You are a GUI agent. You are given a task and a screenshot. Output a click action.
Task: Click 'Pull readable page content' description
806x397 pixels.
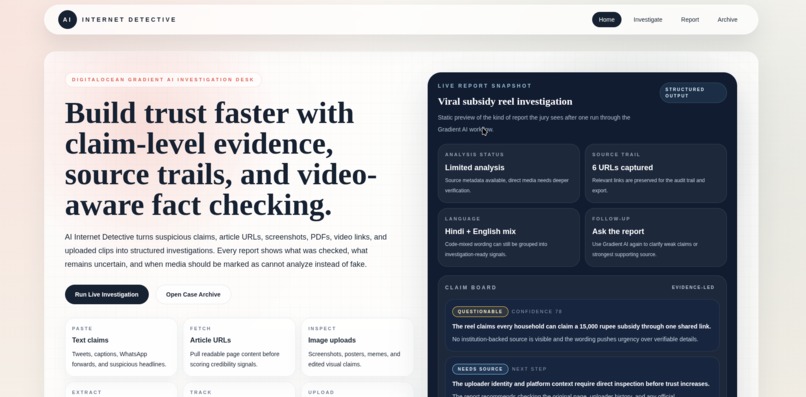point(235,359)
